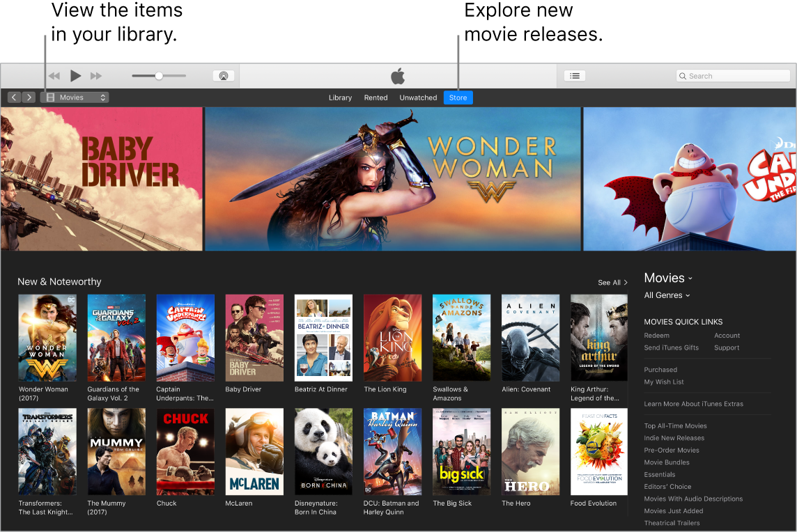Click the Redeem quick link

[x=656, y=335]
